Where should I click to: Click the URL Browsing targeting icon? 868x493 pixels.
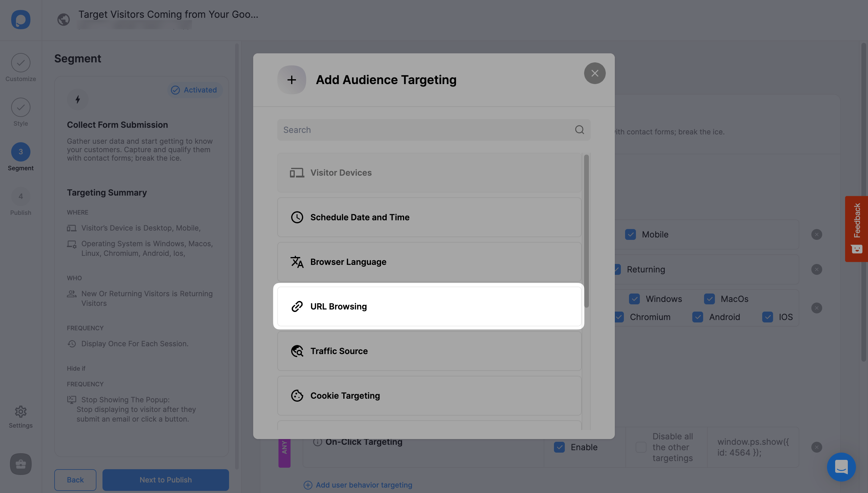click(x=296, y=306)
